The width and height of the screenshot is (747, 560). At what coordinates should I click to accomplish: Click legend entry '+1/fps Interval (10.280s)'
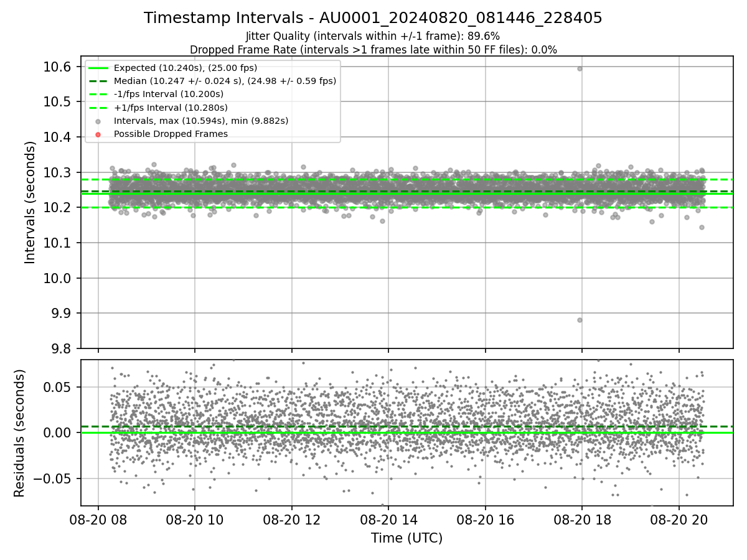click(x=171, y=108)
